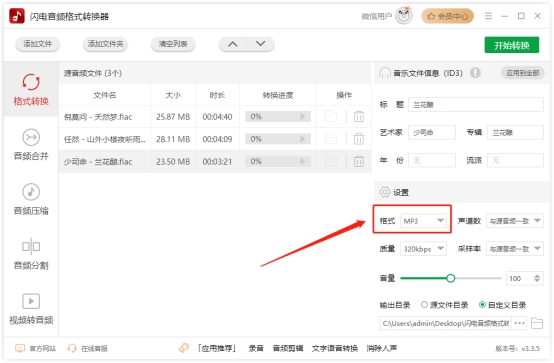Click the 专辑 input field

(x=515, y=133)
